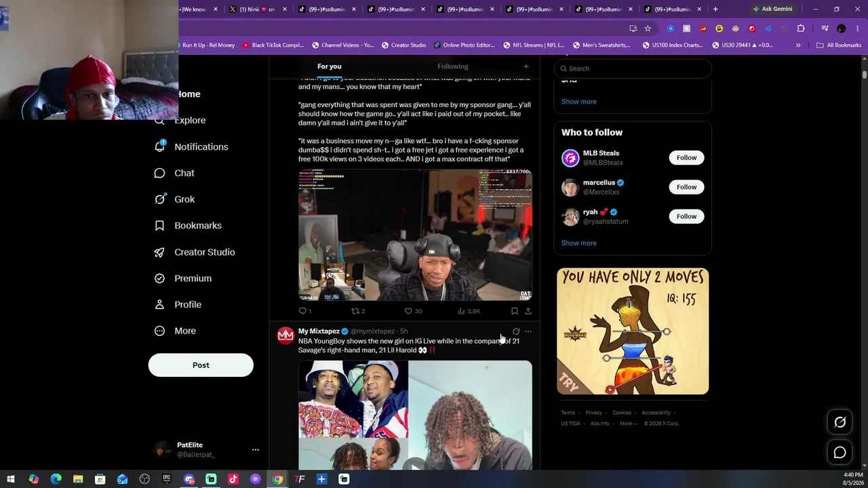The height and width of the screenshot is (488, 868).
Task: Open Creator Studio in the sidebar
Action: coord(204,252)
